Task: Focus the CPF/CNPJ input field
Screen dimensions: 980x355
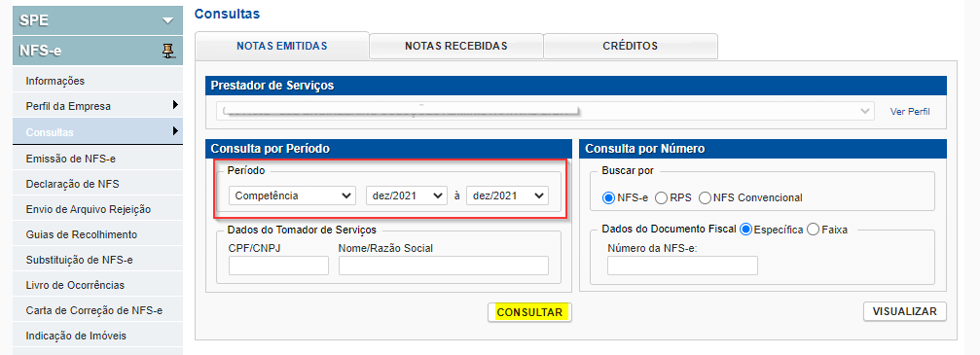Action: 278,266
